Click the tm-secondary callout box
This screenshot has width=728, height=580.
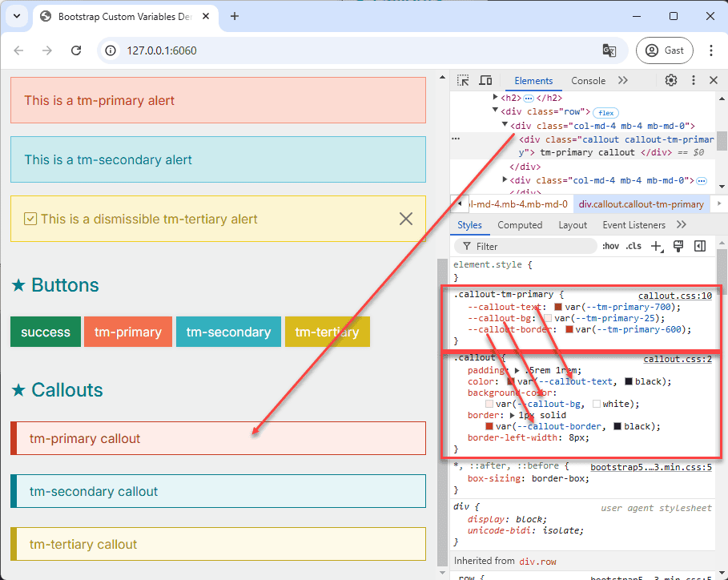coord(218,491)
